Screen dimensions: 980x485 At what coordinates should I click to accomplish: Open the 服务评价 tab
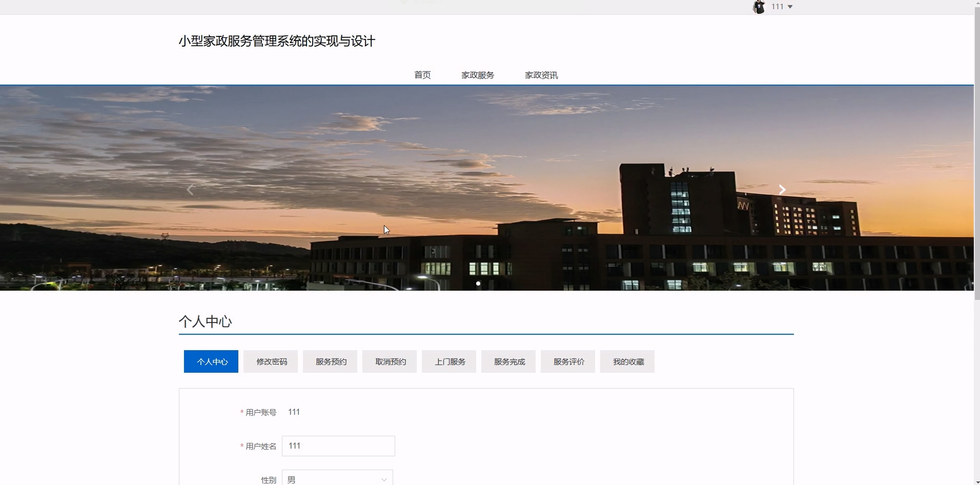(x=568, y=361)
